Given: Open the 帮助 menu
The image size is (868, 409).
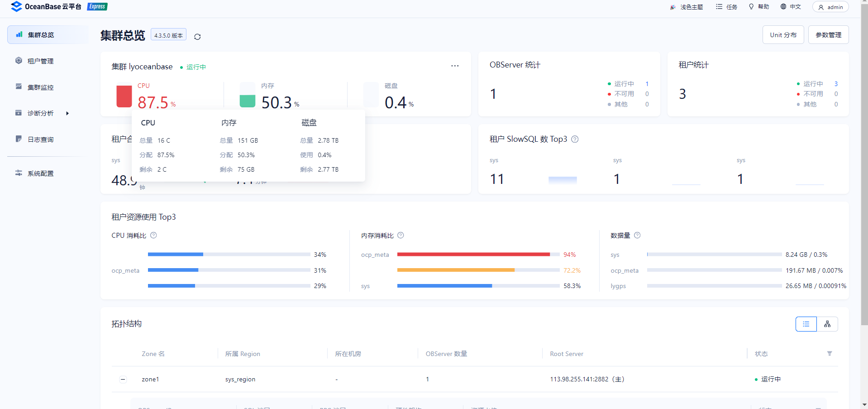Looking at the screenshot, I should (759, 7).
